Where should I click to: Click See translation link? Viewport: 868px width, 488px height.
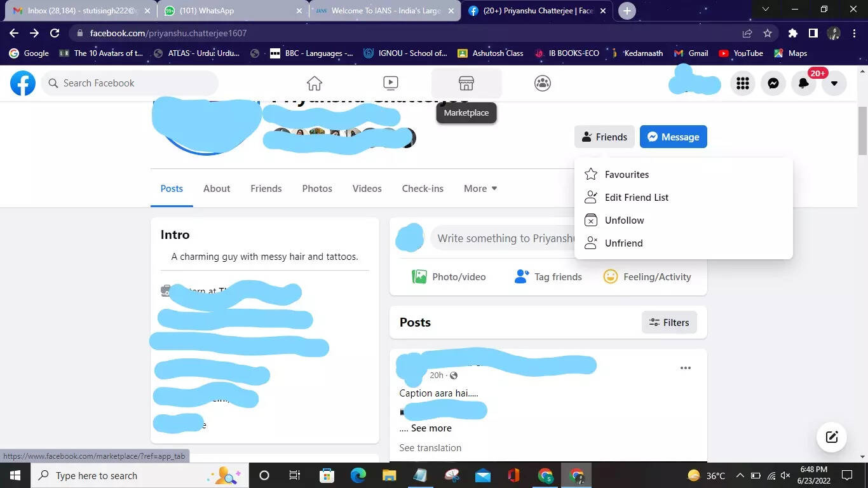point(430,447)
